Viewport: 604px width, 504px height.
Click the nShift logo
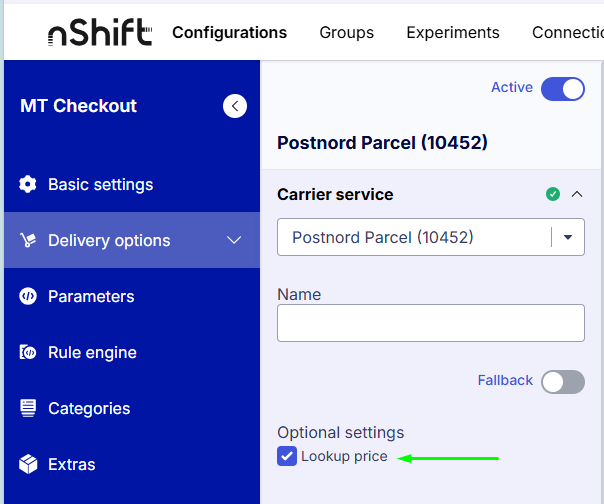pyautogui.click(x=100, y=32)
